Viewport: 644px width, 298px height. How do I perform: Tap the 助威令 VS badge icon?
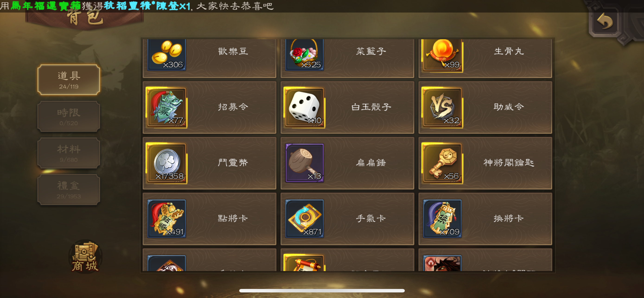[442, 107]
